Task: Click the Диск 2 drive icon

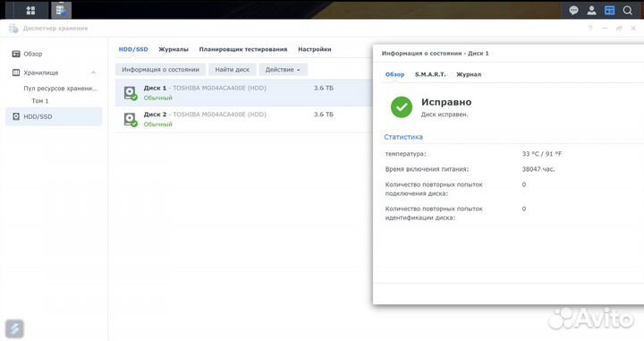Action: 131,119
